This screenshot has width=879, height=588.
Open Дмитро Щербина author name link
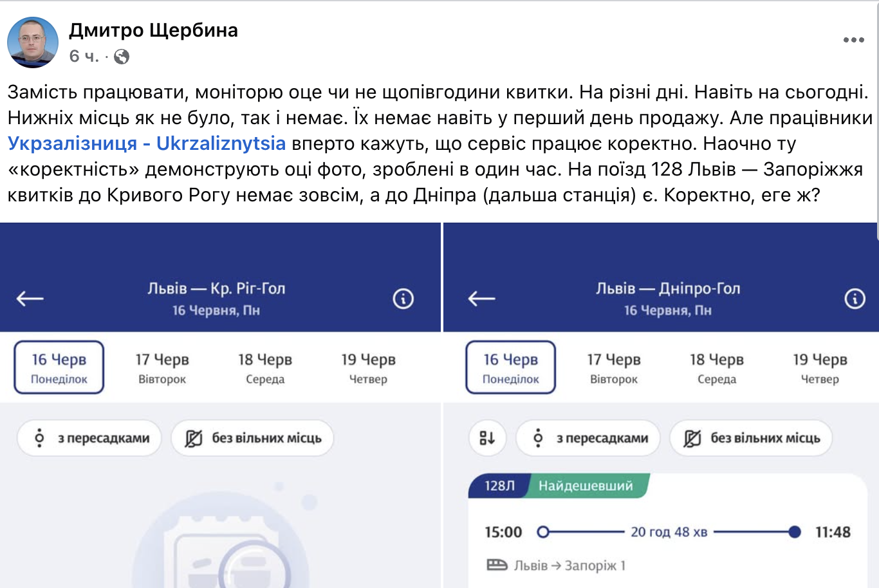tap(153, 30)
